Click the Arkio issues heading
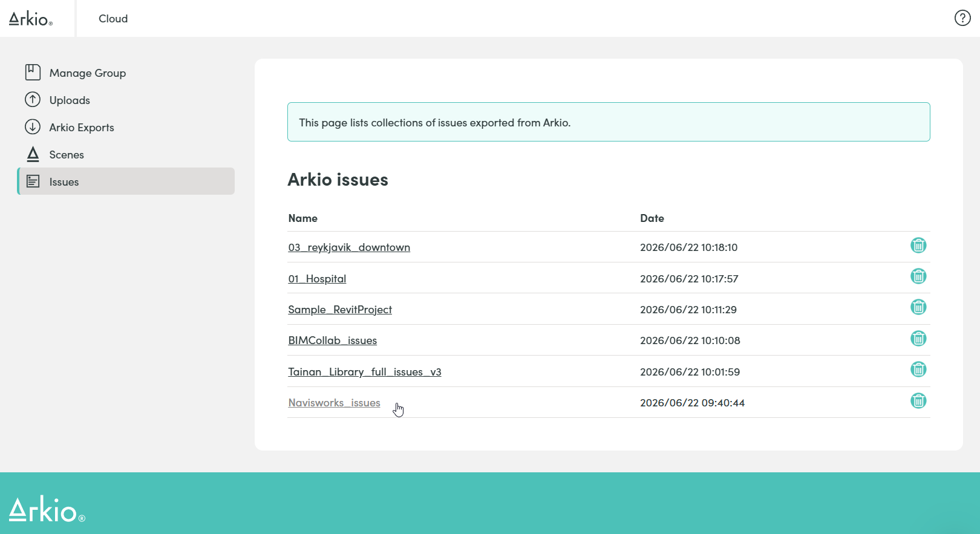Image resolution: width=980 pixels, height=534 pixels. 338,180
